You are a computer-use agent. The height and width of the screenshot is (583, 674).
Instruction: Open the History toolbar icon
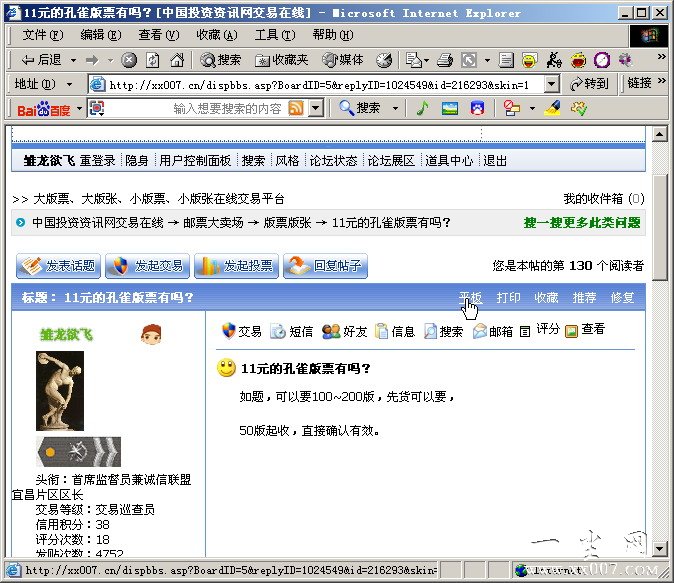coord(384,60)
